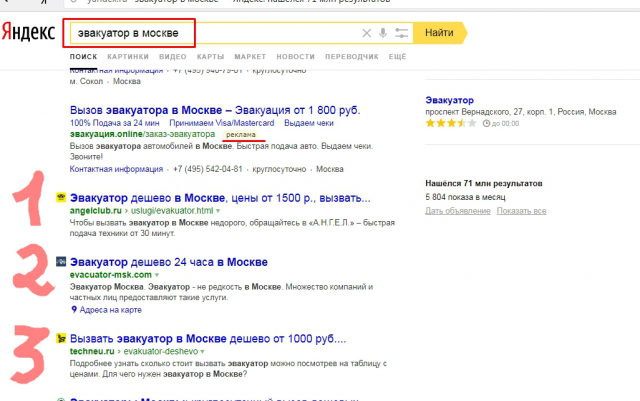The width and height of the screenshot is (640, 401).
Task: Click the Принимаем Visa/Mastercard sitelink
Action: pos(222,123)
